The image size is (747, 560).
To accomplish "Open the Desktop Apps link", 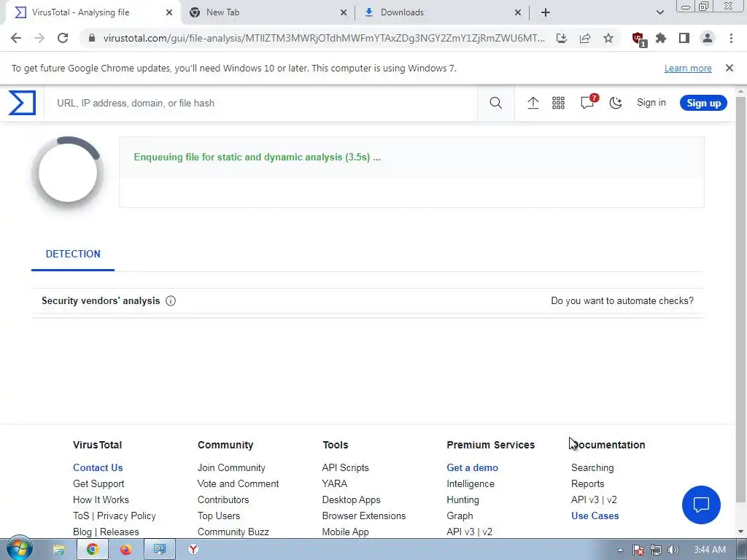I will coord(351,500).
